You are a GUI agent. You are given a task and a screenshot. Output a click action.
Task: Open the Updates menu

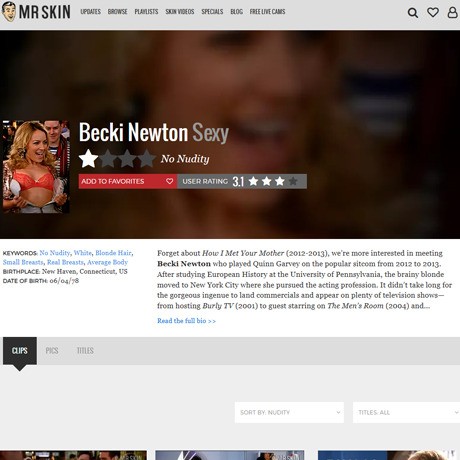point(90,12)
